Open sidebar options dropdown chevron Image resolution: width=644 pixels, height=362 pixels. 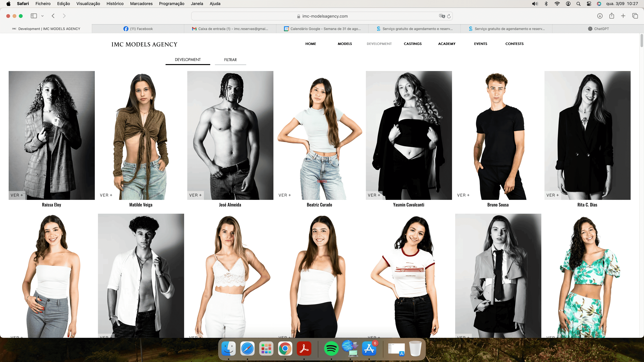[42, 16]
